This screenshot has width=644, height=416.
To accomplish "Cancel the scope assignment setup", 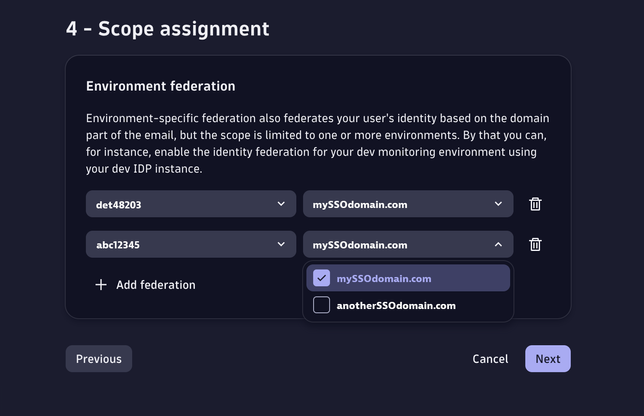I will click(490, 359).
